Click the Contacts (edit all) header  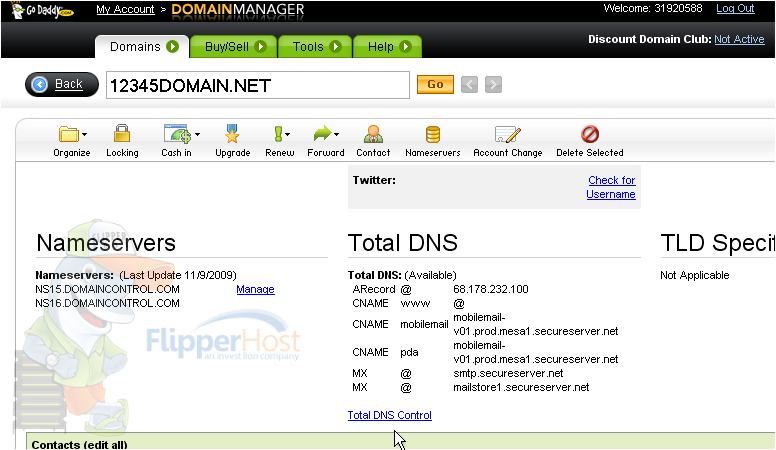(79, 444)
